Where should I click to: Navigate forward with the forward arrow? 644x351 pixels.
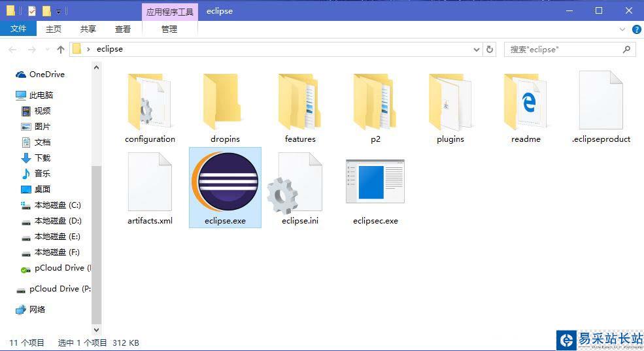(31, 50)
